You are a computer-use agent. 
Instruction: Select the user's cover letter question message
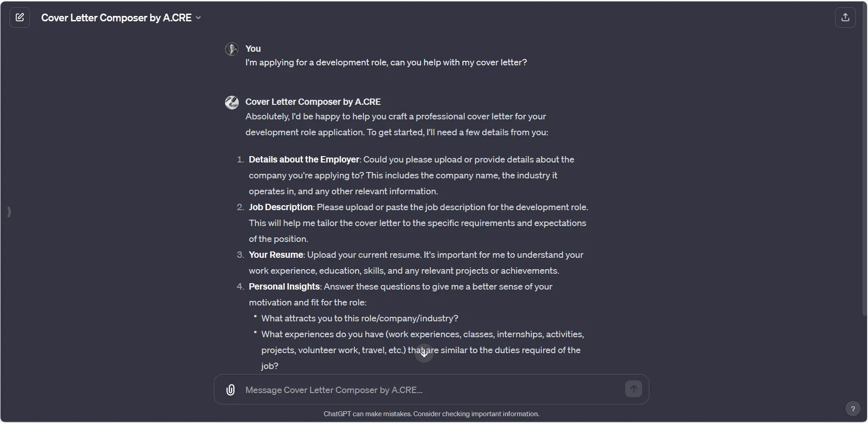(386, 62)
